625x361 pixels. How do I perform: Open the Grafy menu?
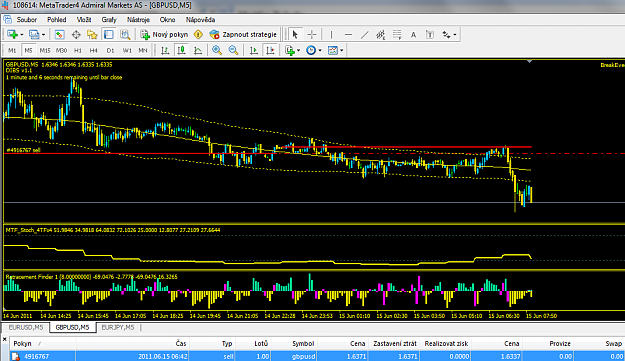(x=109, y=20)
